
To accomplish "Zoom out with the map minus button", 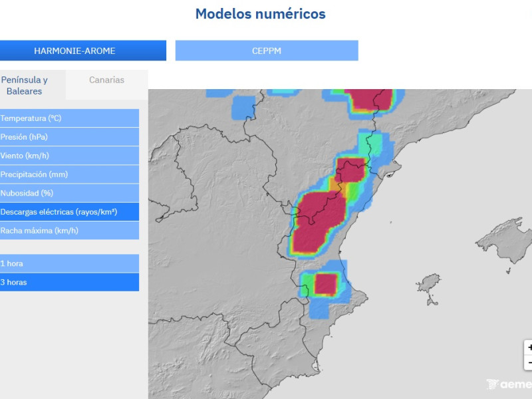I will point(529,363).
